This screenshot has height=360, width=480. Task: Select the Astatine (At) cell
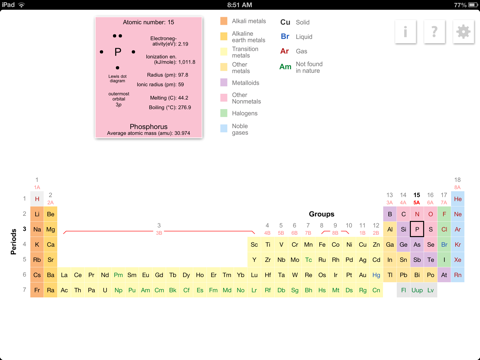click(444, 275)
